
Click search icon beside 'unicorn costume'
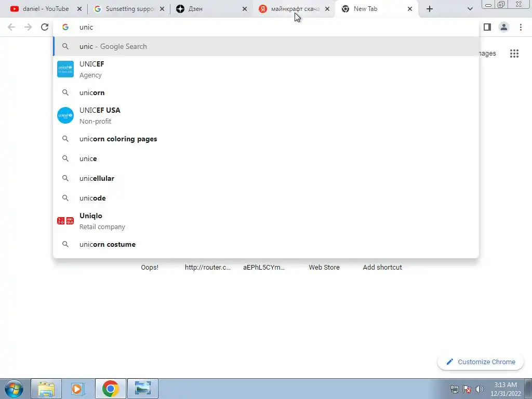pos(65,244)
